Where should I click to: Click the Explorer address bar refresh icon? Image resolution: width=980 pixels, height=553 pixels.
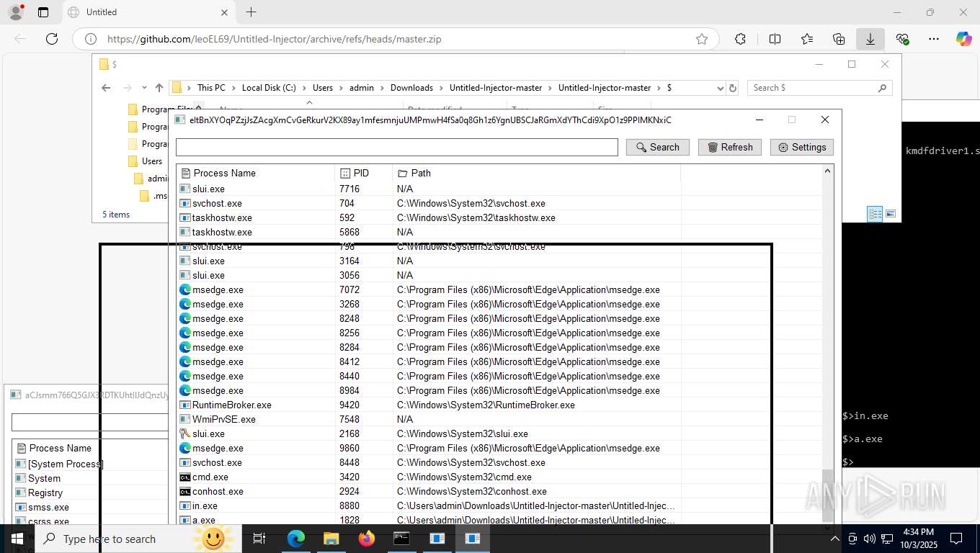733,88
